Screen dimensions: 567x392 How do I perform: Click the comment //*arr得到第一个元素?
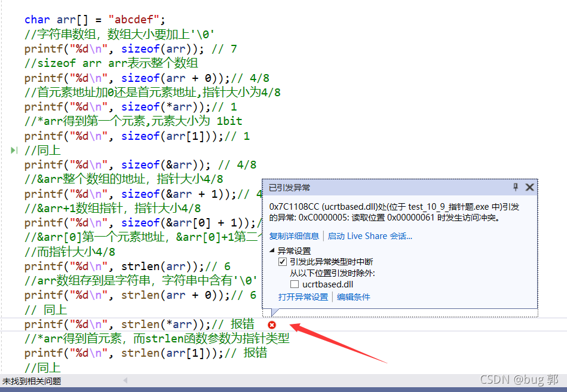(133, 121)
